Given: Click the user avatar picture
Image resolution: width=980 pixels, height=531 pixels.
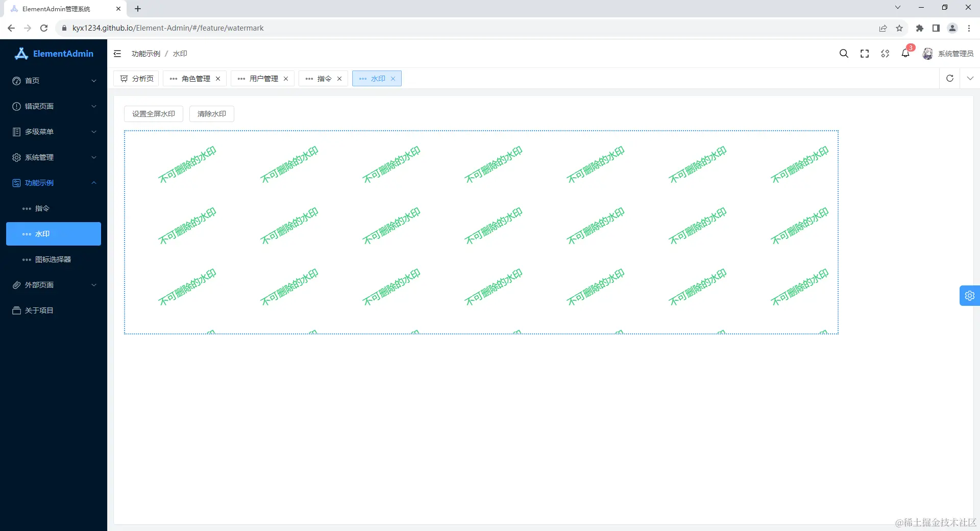Looking at the screenshot, I should coord(928,54).
